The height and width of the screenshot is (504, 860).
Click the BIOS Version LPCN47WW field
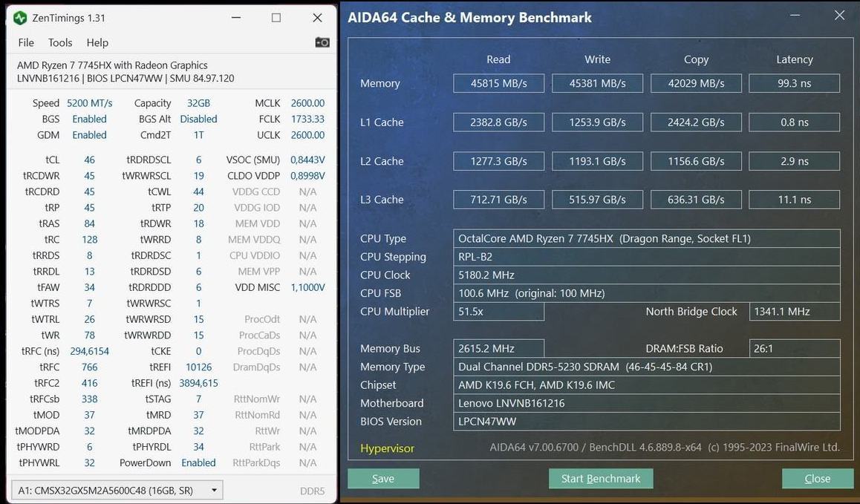pyautogui.click(x=647, y=421)
